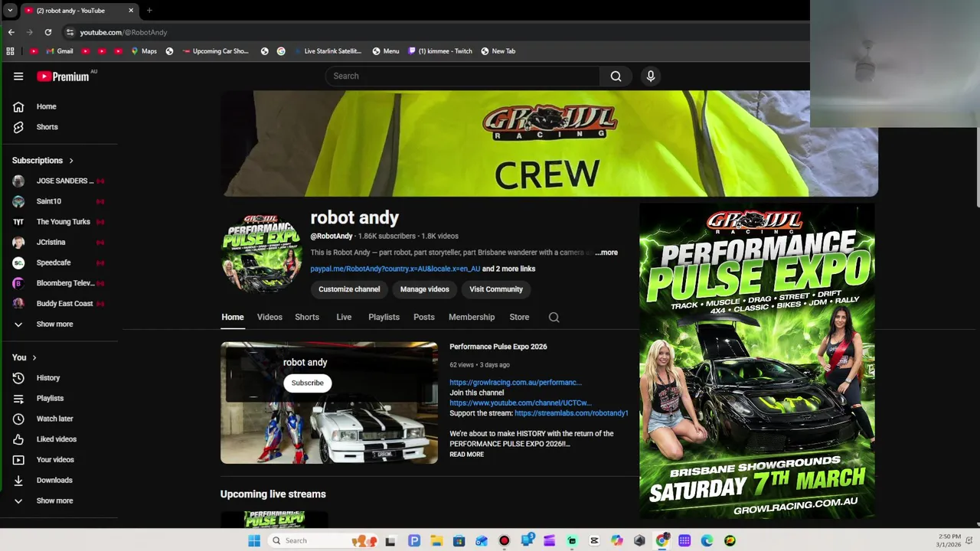
Task: Open Windows Start menu
Action: (x=254, y=540)
